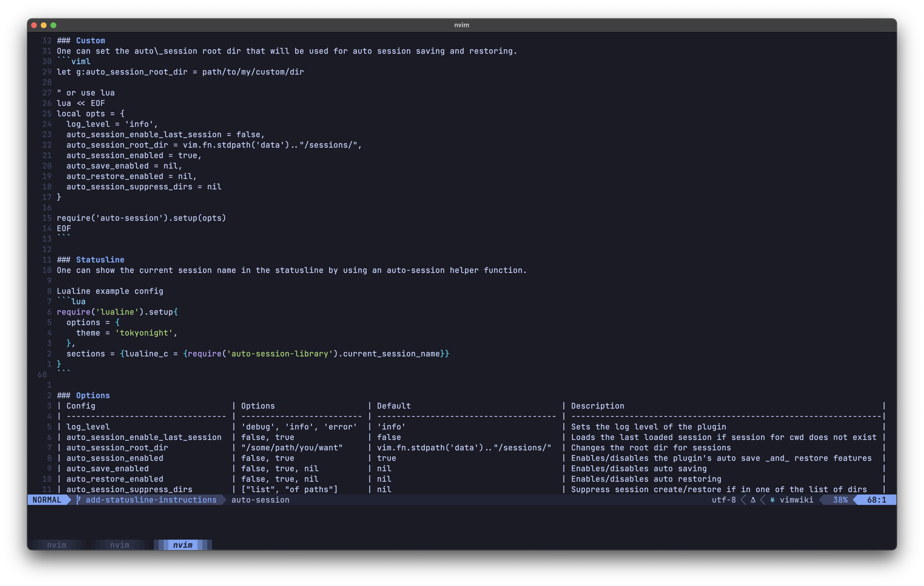Click "'debug', 'info', 'error'" options cell
924x586 pixels.
(x=299, y=427)
